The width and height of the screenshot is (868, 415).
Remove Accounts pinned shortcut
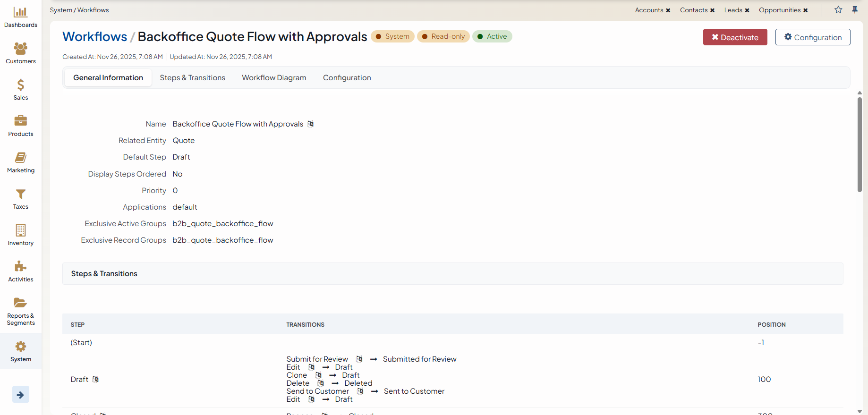668,10
